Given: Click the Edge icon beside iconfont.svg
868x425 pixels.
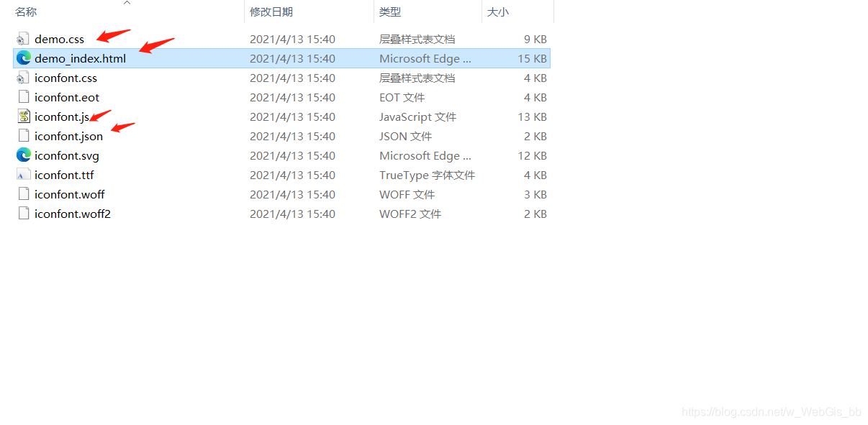Looking at the screenshot, I should (x=24, y=155).
